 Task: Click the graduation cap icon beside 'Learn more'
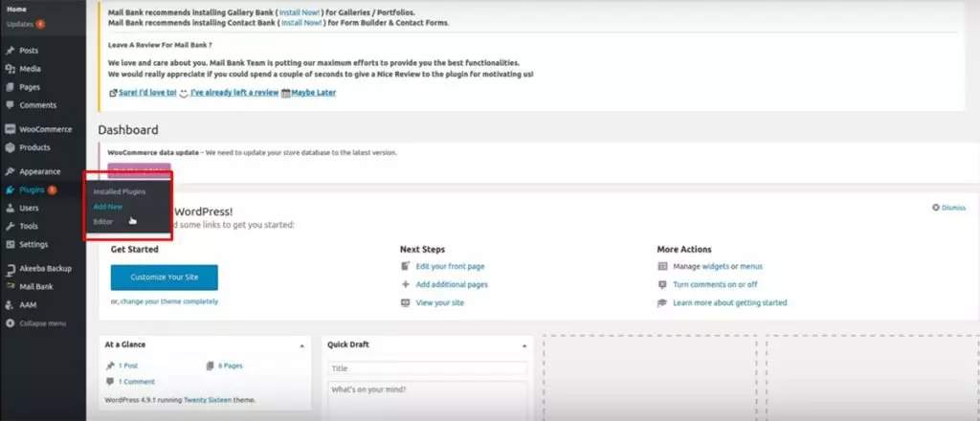(x=662, y=302)
